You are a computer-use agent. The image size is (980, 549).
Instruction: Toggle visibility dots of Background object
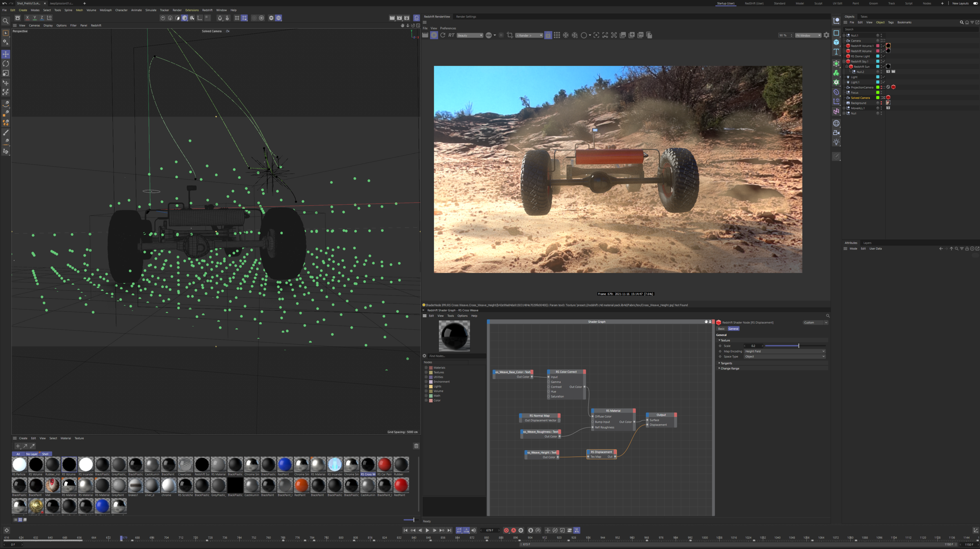tap(881, 103)
